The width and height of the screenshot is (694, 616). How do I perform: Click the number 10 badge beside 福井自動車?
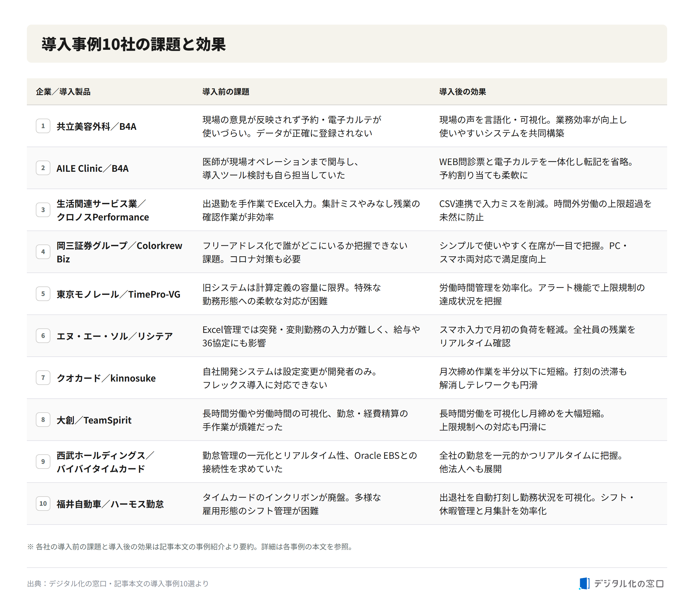43,504
